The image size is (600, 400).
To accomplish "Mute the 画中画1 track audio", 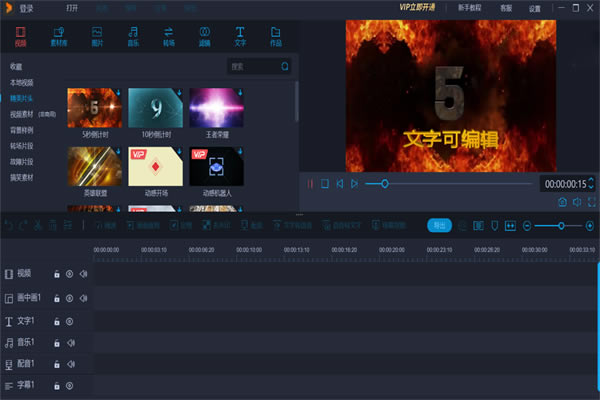I will (84, 298).
